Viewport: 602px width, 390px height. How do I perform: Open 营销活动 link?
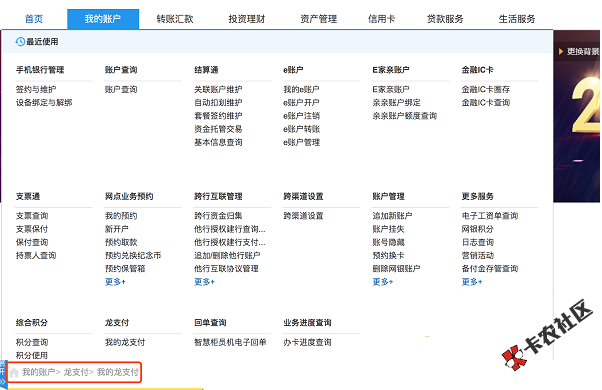click(478, 255)
